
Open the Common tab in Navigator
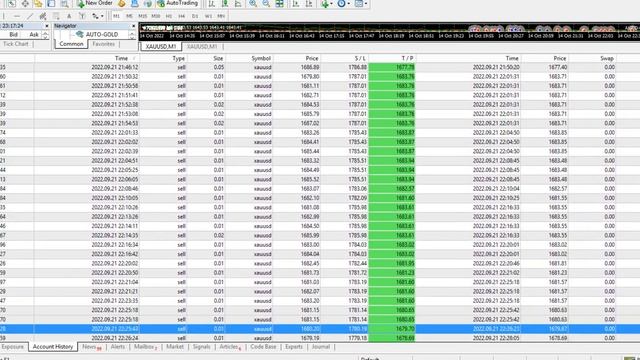[x=71, y=44]
